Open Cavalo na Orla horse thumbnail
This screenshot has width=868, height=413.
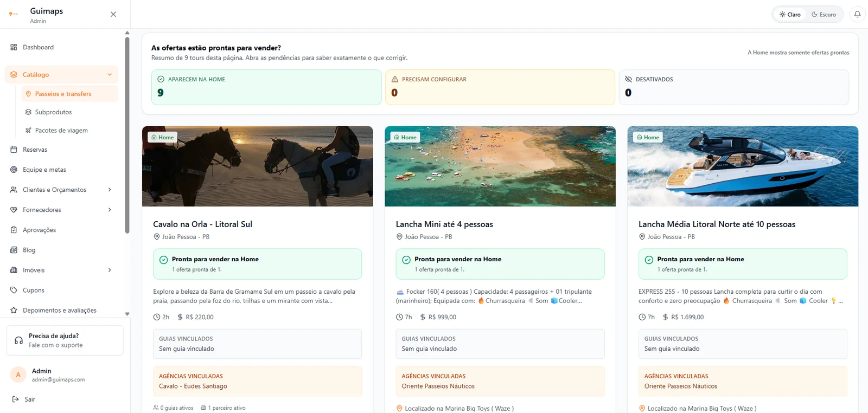pos(258,166)
